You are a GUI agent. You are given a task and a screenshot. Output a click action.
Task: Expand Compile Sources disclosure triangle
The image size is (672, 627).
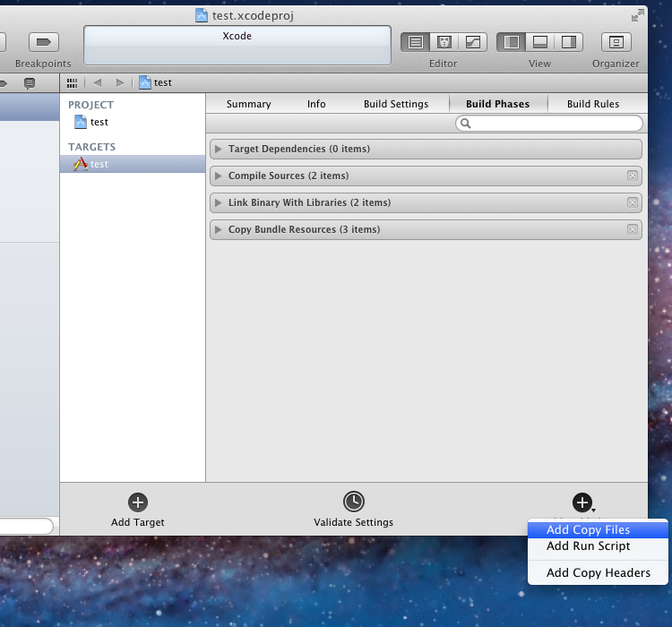point(219,176)
